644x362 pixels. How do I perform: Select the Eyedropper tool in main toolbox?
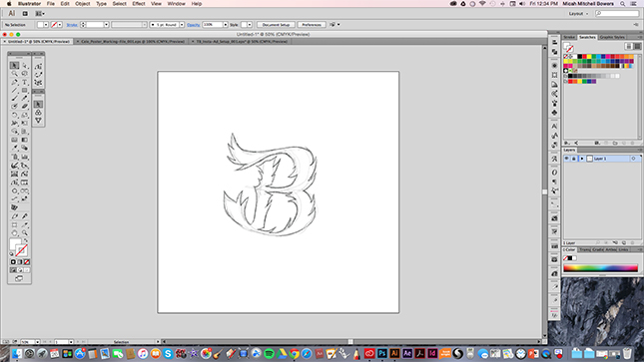14,149
